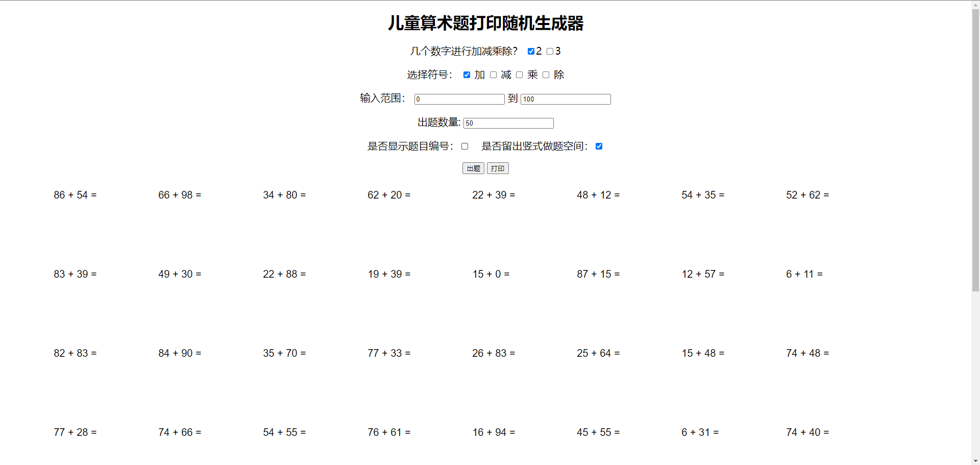
Task: Click the problem 54 + 55 =
Action: tap(284, 432)
